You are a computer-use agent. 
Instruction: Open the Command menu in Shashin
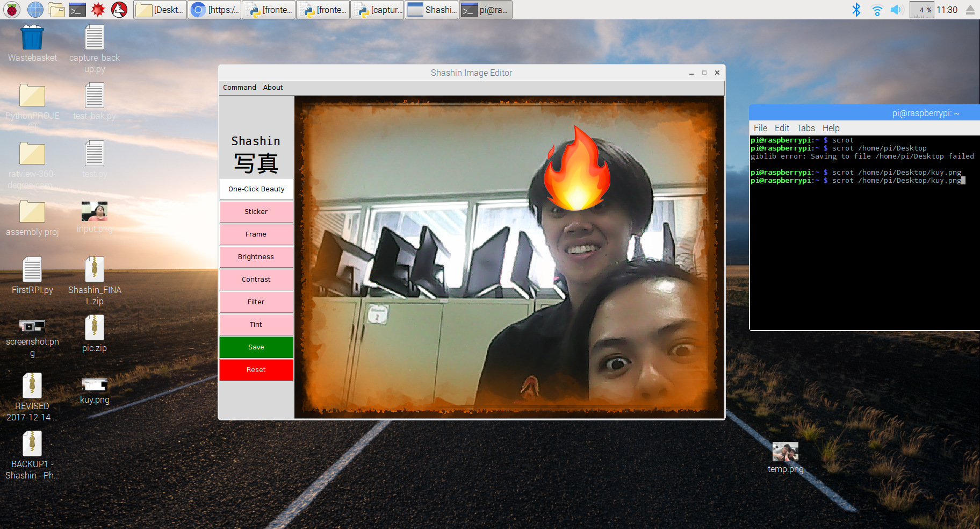(240, 87)
